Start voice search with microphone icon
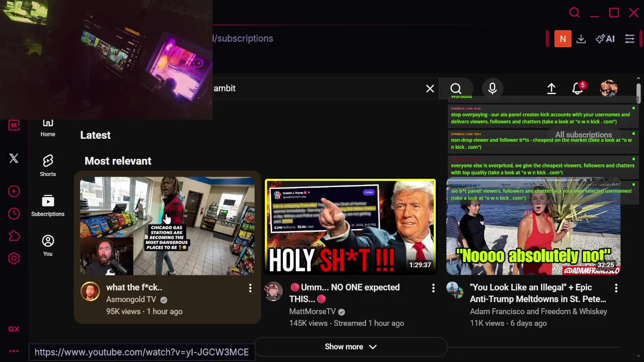The height and width of the screenshot is (362, 644). point(493,88)
